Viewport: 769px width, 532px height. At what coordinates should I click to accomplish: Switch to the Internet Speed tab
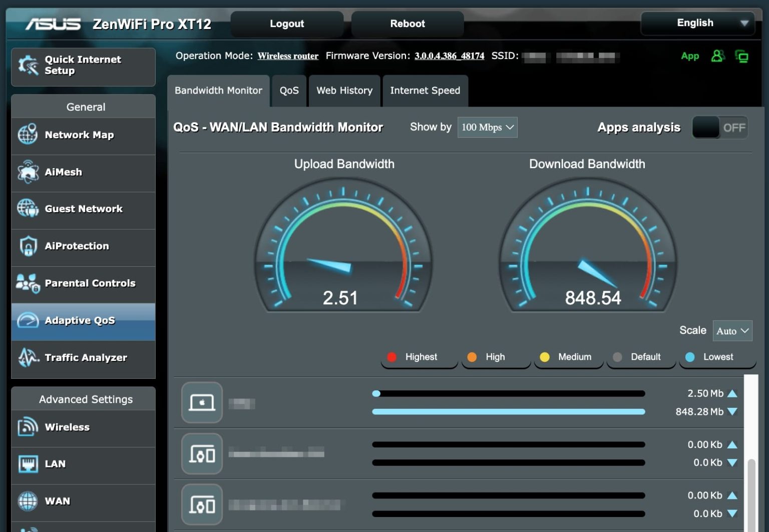click(x=425, y=91)
